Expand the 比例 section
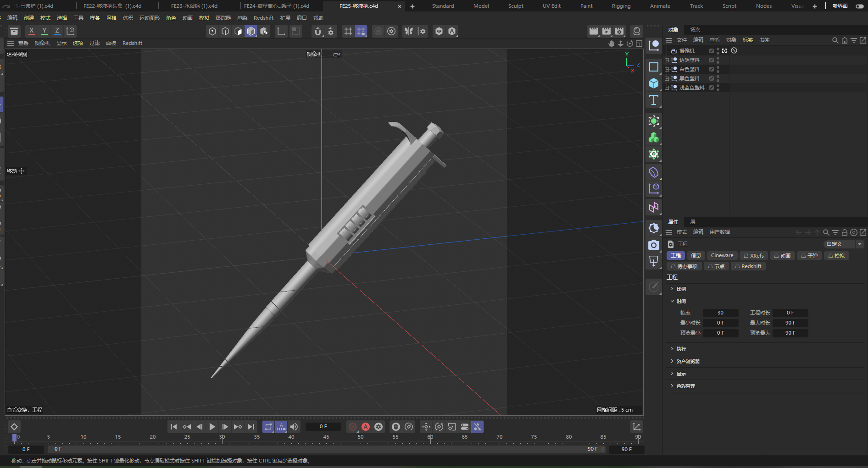868x468 pixels. [x=672, y=289]
